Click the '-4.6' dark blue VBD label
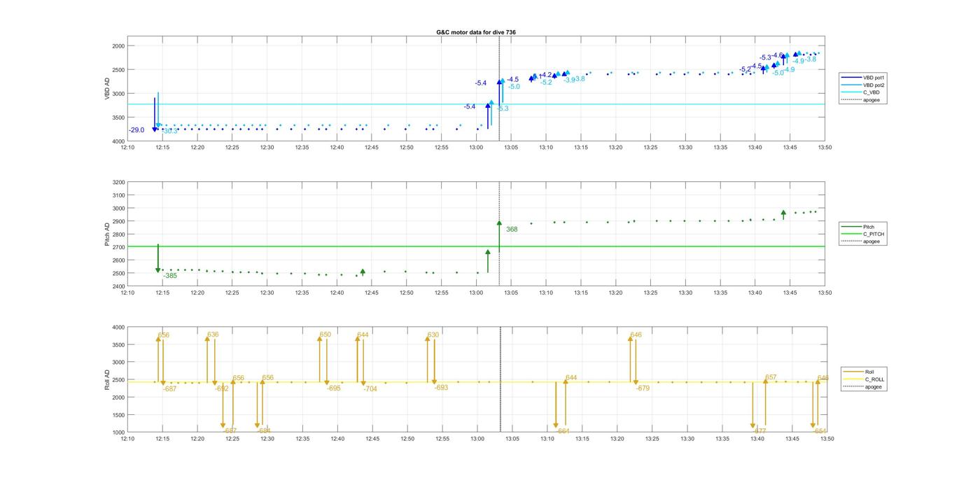 pos(778,55)
